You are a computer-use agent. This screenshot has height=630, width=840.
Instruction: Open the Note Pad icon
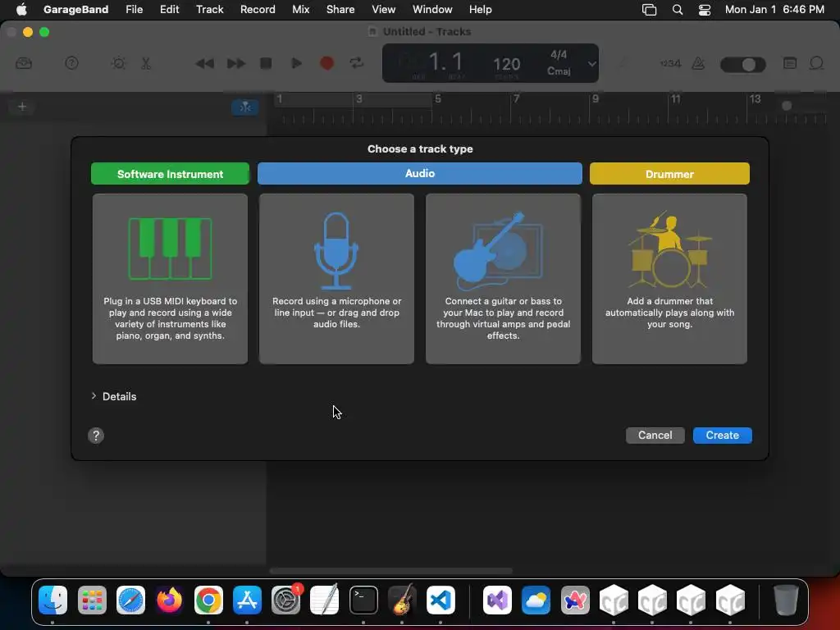[790, 63]
